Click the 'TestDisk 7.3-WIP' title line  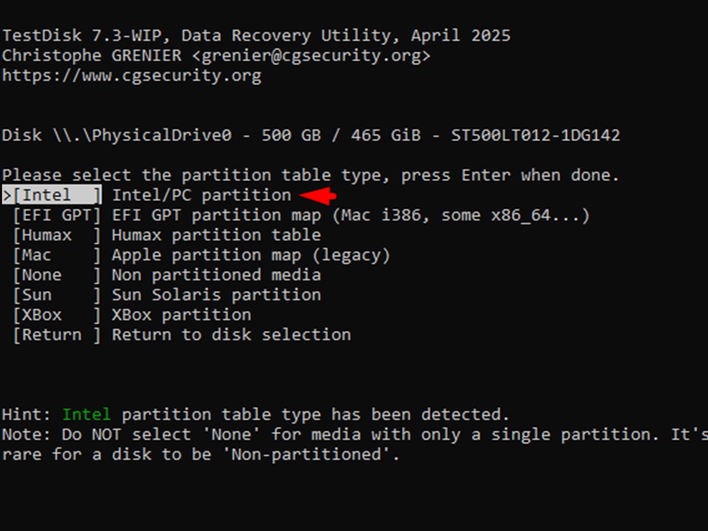(256, 36)
